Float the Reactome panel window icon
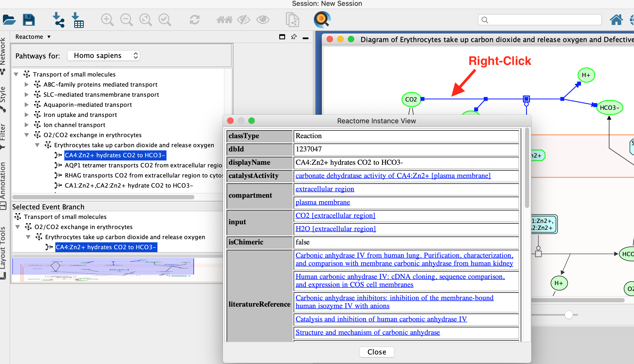 pos(282,37)
